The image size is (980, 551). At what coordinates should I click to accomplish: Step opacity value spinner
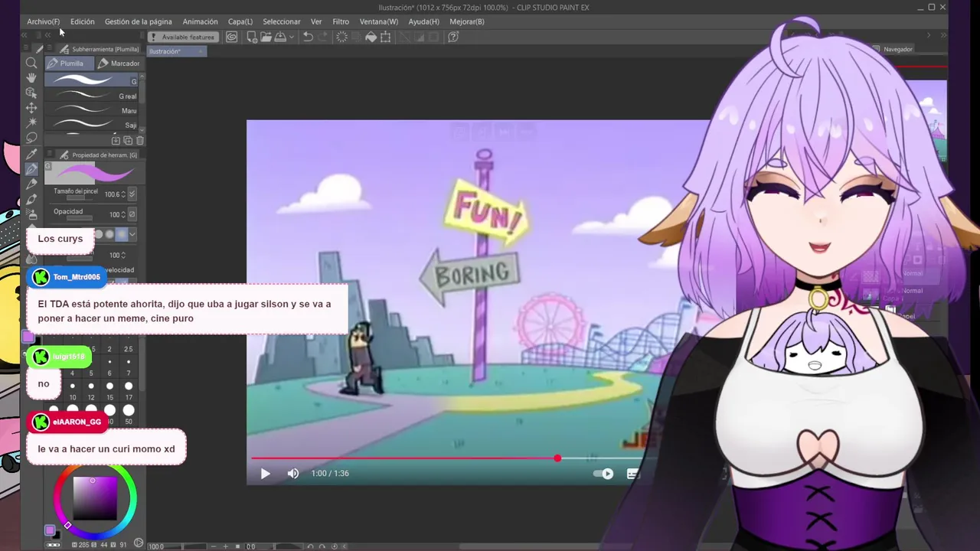click(123, 214)
